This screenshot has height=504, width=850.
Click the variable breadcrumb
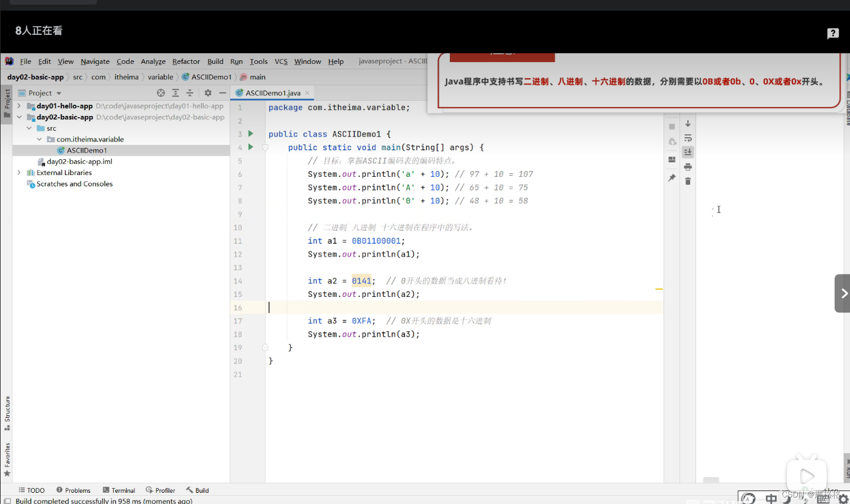tap(160, 77)
